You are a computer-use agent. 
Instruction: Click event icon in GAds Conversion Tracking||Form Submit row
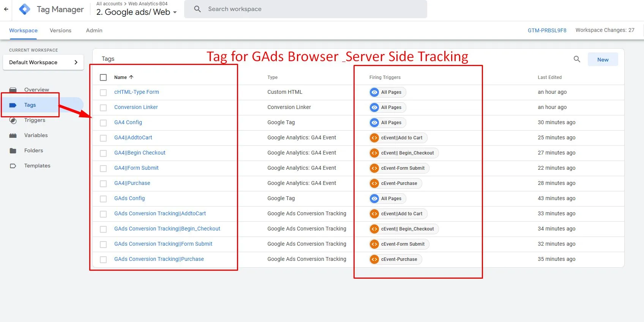click(x=374, y=244)
